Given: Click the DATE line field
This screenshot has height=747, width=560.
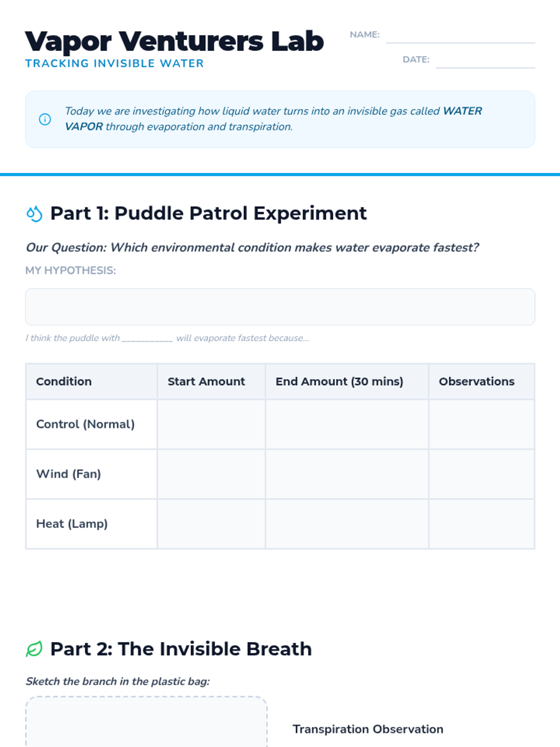Looking at the screenshot, I should tap(485, 60).
